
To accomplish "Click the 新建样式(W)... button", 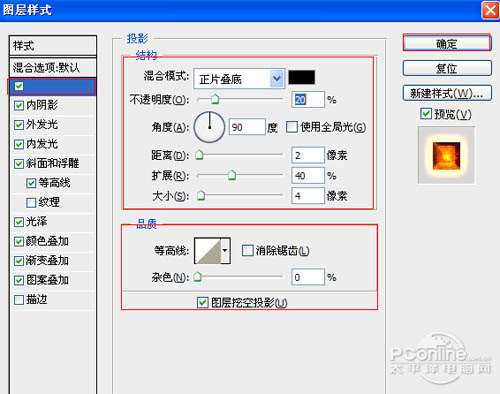I will coord(447,93).
